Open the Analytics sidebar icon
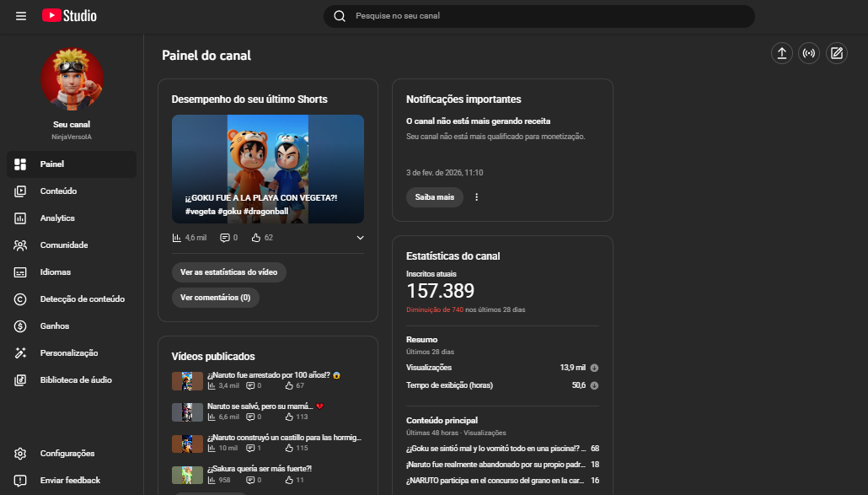The height and width of the screenshot is (495, 868). pyautogui.click(x=20, y=218)
